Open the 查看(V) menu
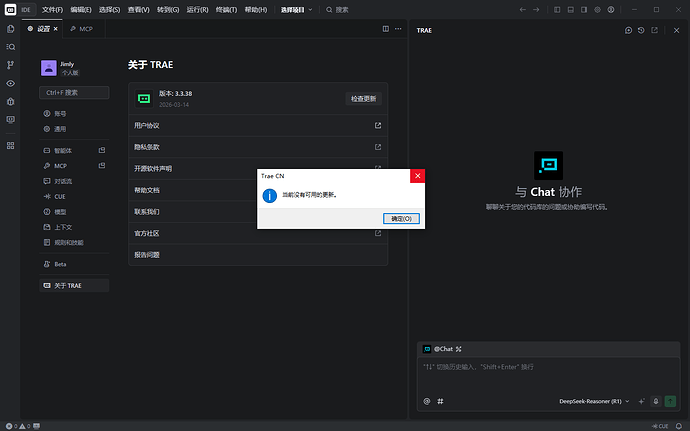 [139, 10]
